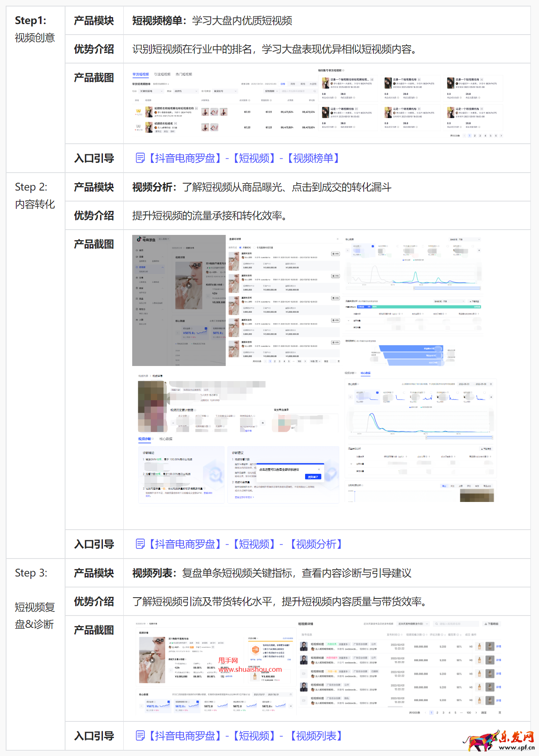Screen dimensions: 539x756
Task: Open 查看全部诊断建议 link
Action: coord(244,497)
